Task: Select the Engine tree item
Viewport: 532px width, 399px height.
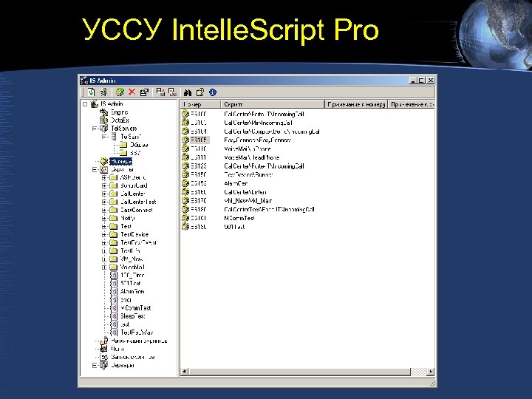Action: (120, 112)
